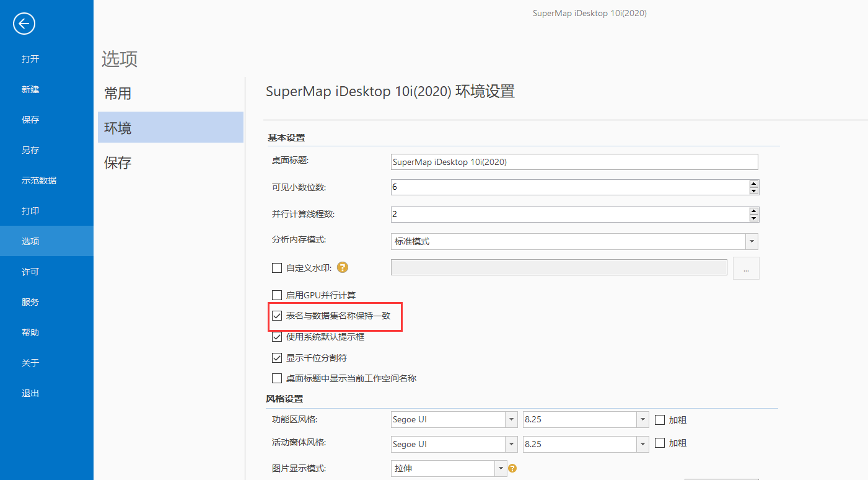Click the 并行计算线程数 value field
The height and width of the screenshot is (480, 868).
coord(569,214)
